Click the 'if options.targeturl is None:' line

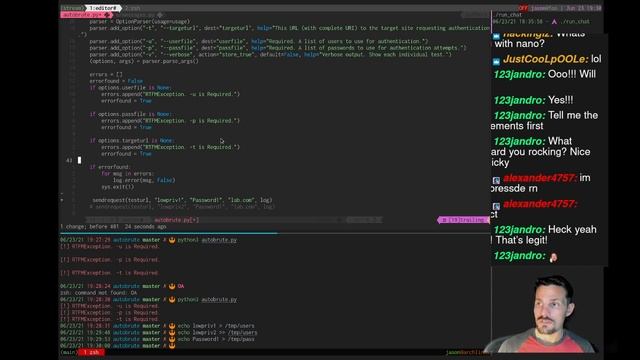coord(132,140)
